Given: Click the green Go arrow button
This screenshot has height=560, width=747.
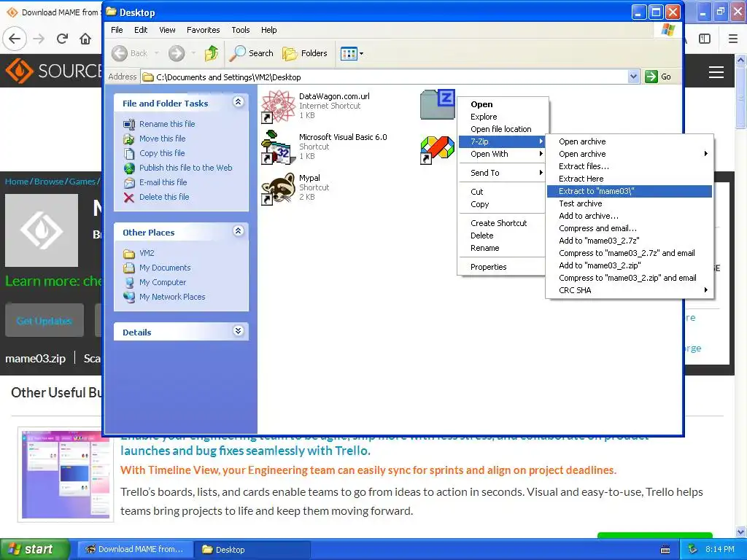Looking at the screenshot, I should (651, 77).
